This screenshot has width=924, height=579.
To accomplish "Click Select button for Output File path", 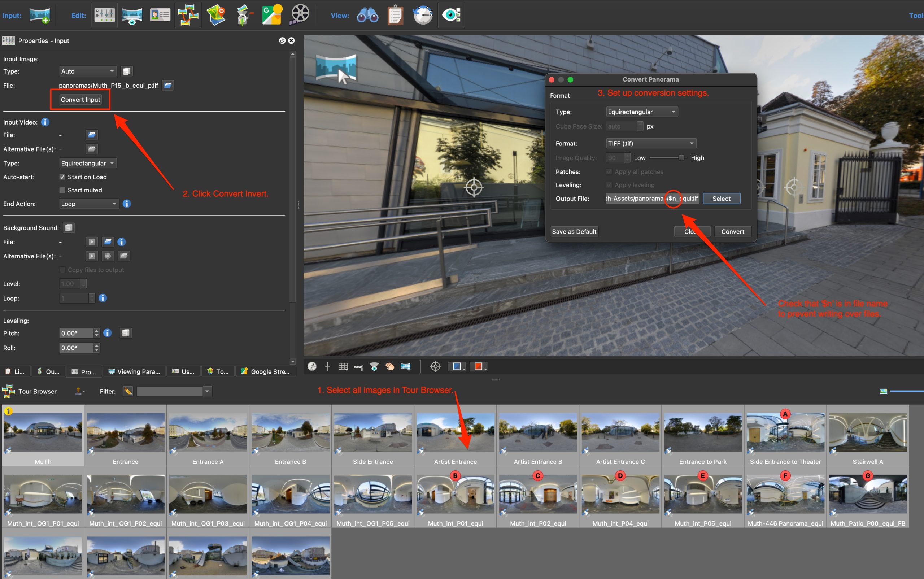I will pos(721,198).
